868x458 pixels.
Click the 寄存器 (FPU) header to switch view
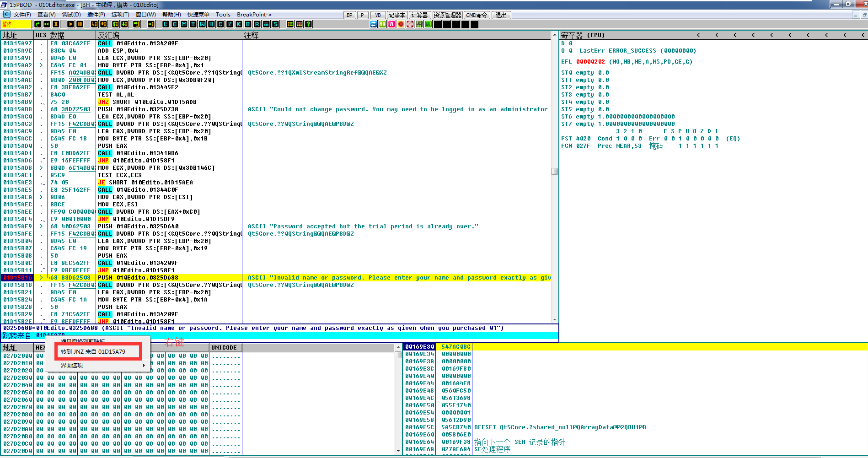[x=583, y=35]
